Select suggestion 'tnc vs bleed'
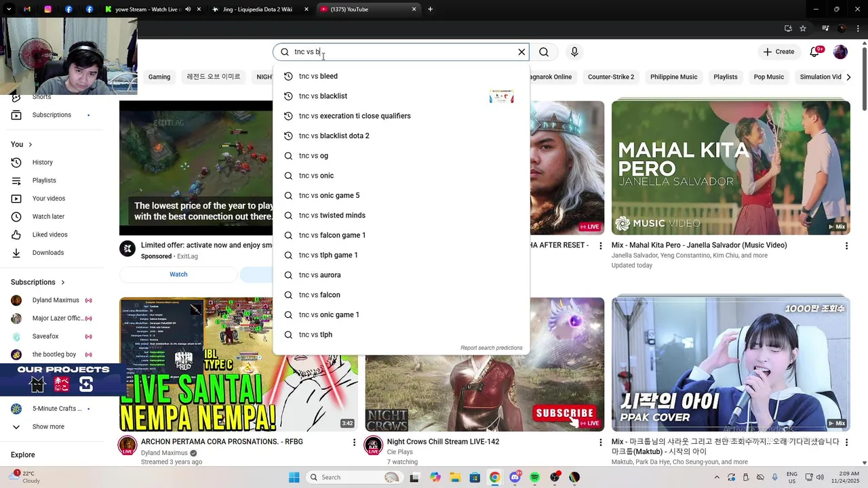Image resolution: width=868 pixels, height=488 pixels. click(401, 77)
